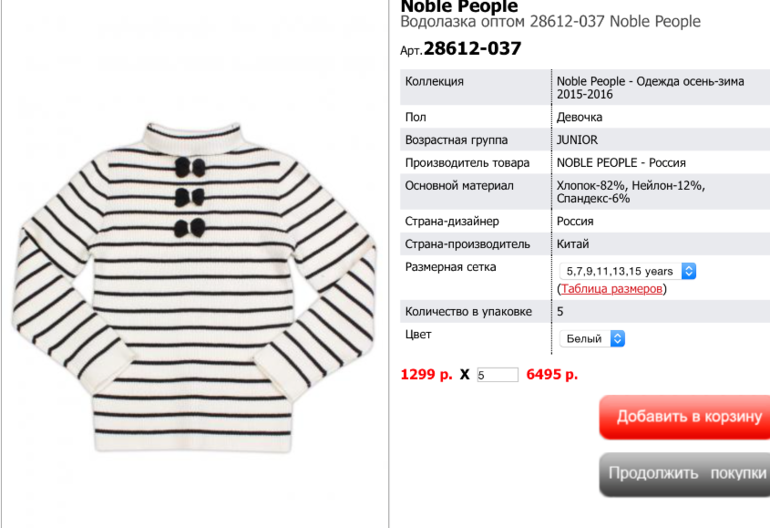Select the "Коллекция" row label
This screenshot has width=770, height=528.
[434, 82]
